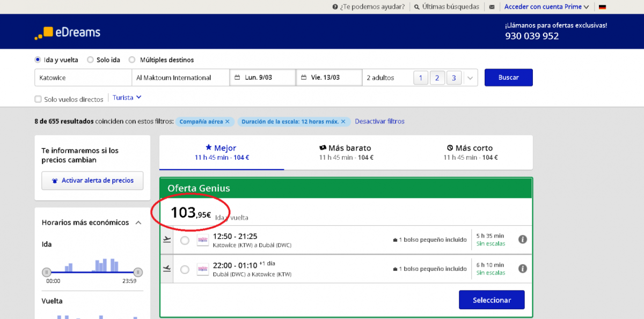This screenshot has width=644, height=319.
Task: Open the Turista class dropdown
Action: coord(127,98)
